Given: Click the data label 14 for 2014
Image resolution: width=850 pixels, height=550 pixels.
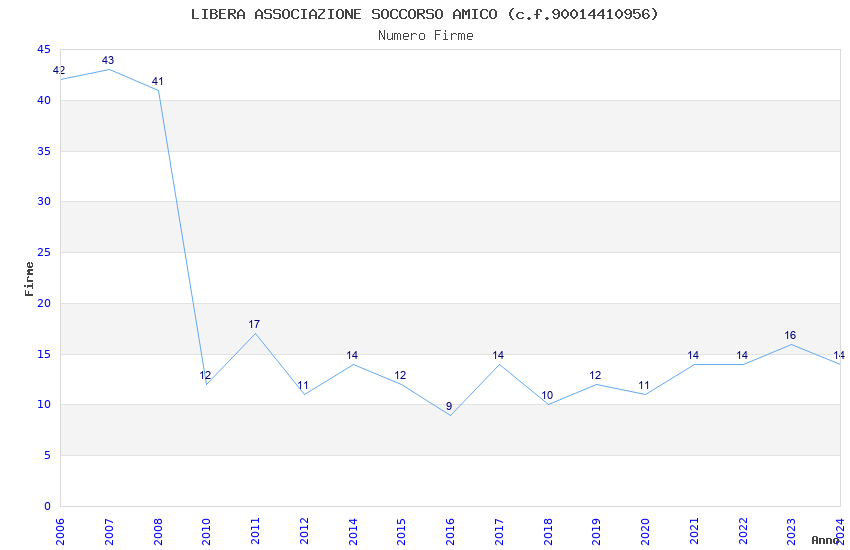Looking at the screenshot, I should coord(352,355).
